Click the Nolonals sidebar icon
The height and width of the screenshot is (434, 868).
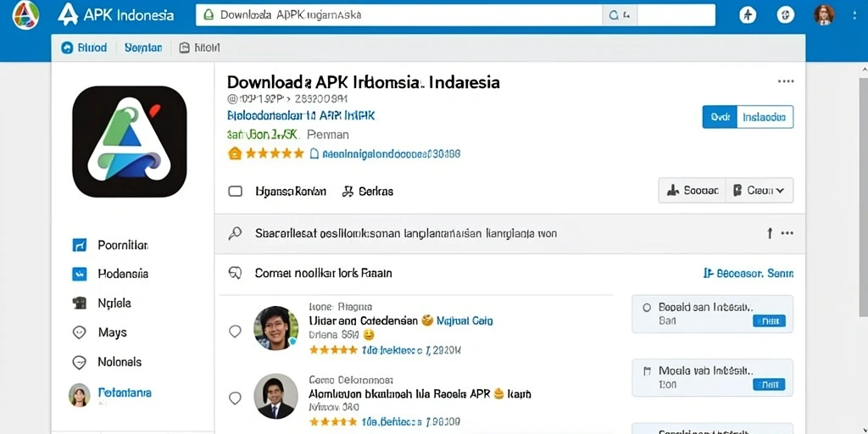tap(80, 362)
